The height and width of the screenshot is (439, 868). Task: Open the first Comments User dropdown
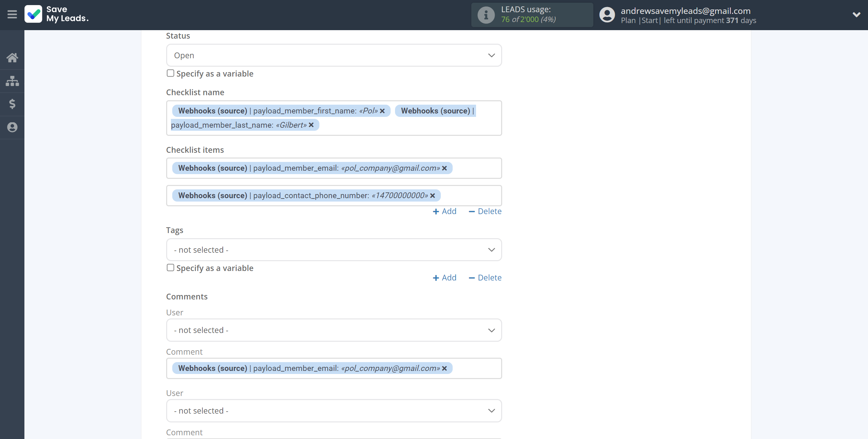tap(334, 330)
